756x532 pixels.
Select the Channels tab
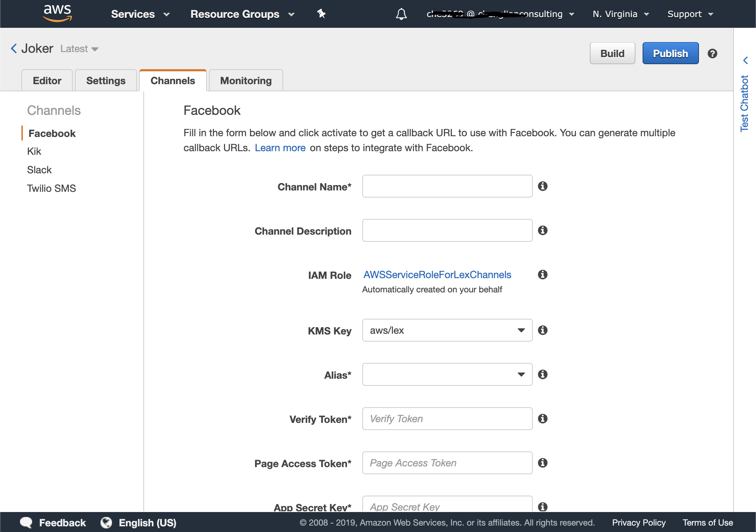click(x=173, y=81)
